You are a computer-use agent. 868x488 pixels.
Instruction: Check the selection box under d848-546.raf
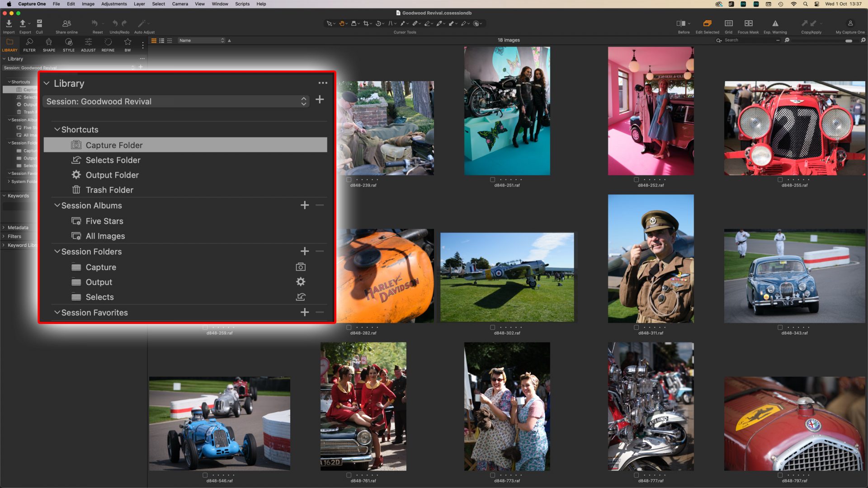coord(205,475)
